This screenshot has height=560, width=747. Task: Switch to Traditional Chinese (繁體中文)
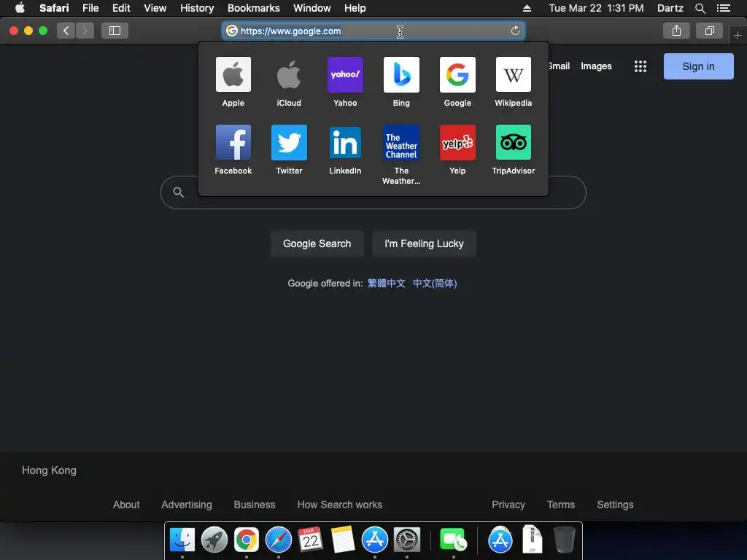[x=387, y=284]
